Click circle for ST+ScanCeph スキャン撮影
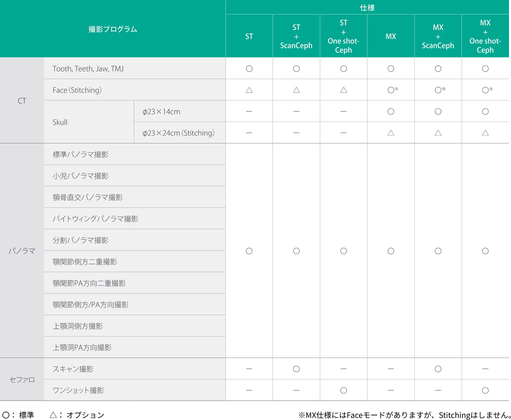Image resolution: width=511 pixels, height=420 pixels. (296, 369)
